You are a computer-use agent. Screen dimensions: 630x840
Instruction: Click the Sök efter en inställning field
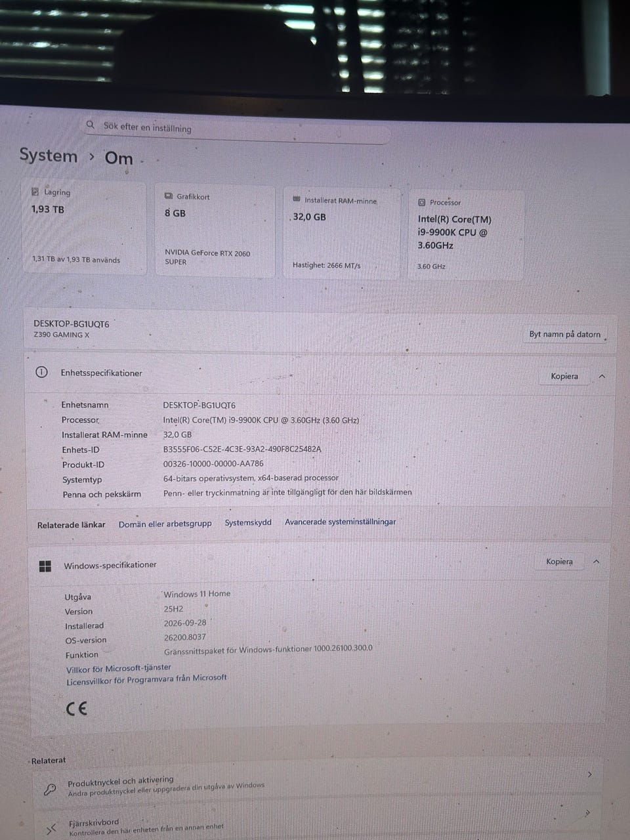pyautogui.click(x=236, y=129)
